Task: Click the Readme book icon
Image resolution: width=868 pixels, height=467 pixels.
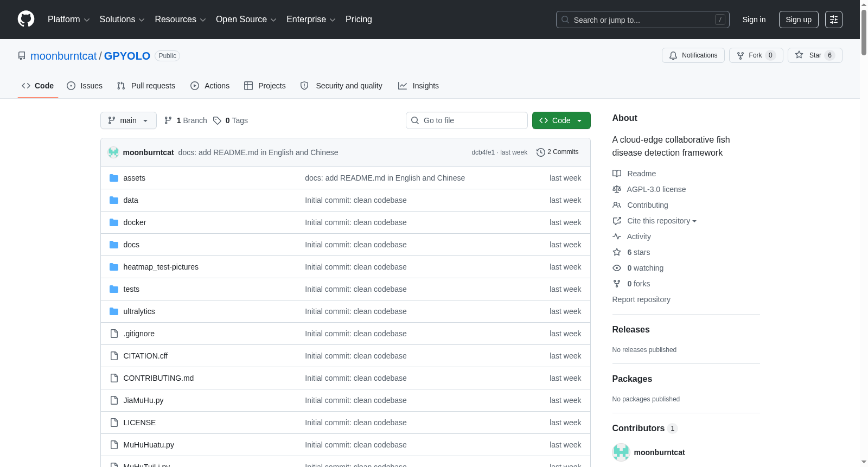Action: [x=617, y=174]
